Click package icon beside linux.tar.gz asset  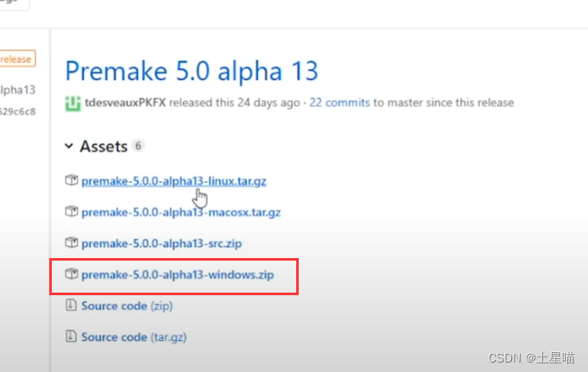click(x=72, y=180)
